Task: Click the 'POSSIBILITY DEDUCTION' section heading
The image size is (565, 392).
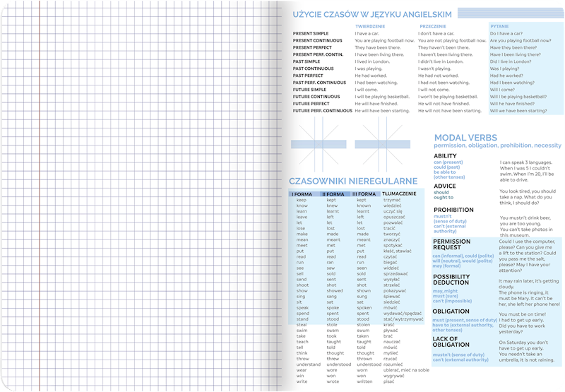Action: pyautogui.click(x=451, y=280)
